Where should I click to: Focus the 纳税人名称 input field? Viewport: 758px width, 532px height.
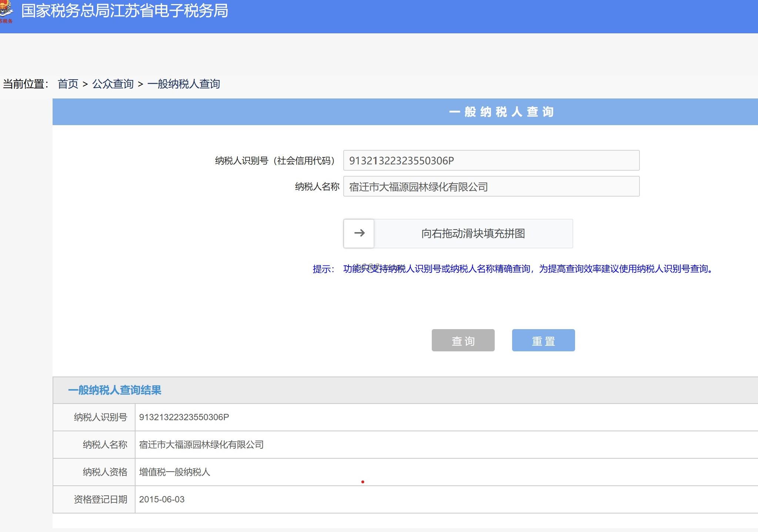pos(491,186)
